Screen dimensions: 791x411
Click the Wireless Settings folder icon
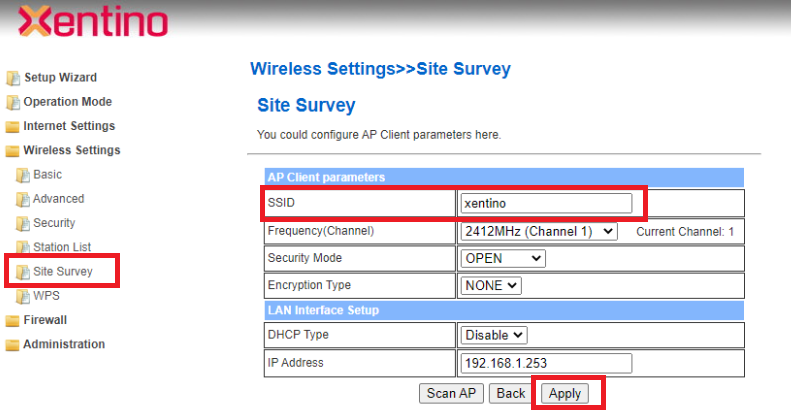(13, 151)
